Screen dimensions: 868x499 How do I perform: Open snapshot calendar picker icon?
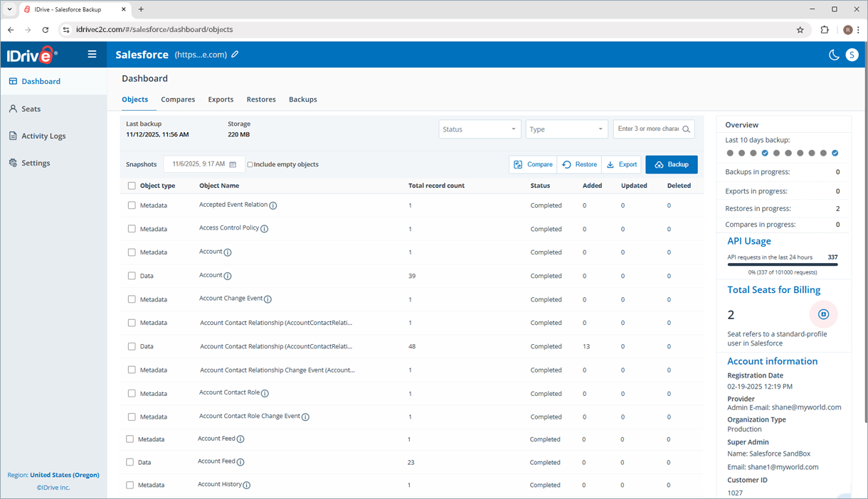[x=233, y=164]
